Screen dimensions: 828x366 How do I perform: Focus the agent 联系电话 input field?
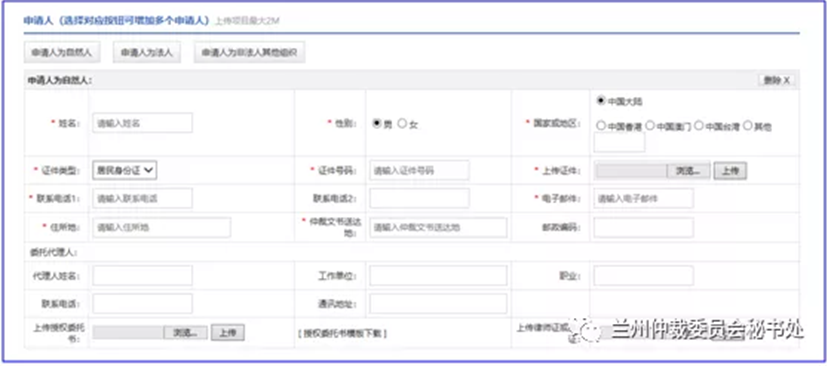click(143, 304)
